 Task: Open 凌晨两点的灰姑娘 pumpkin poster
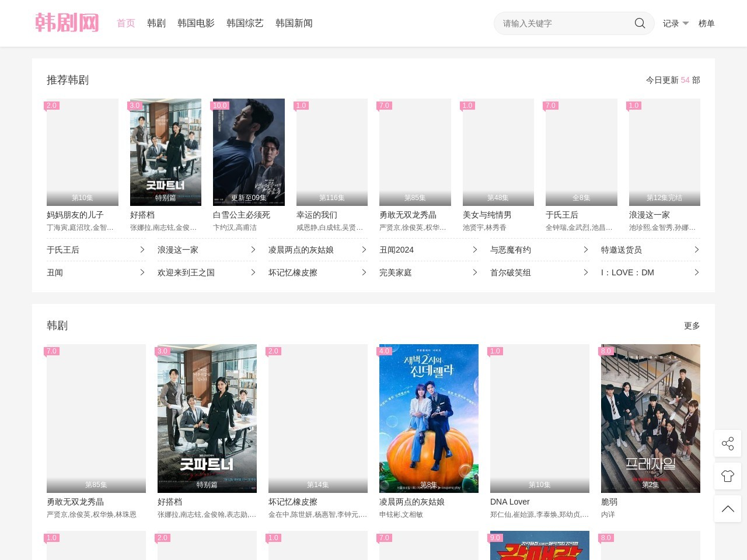[x=429, y=418]
